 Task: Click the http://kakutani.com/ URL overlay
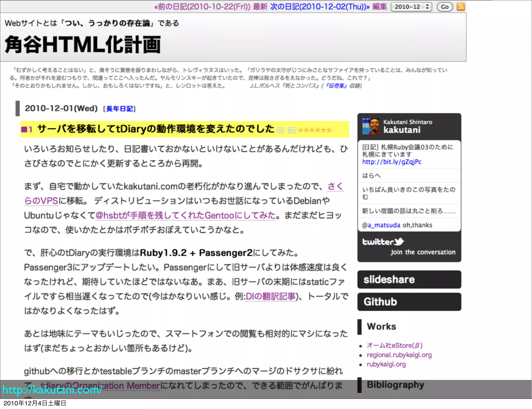(x=52, y=390)
